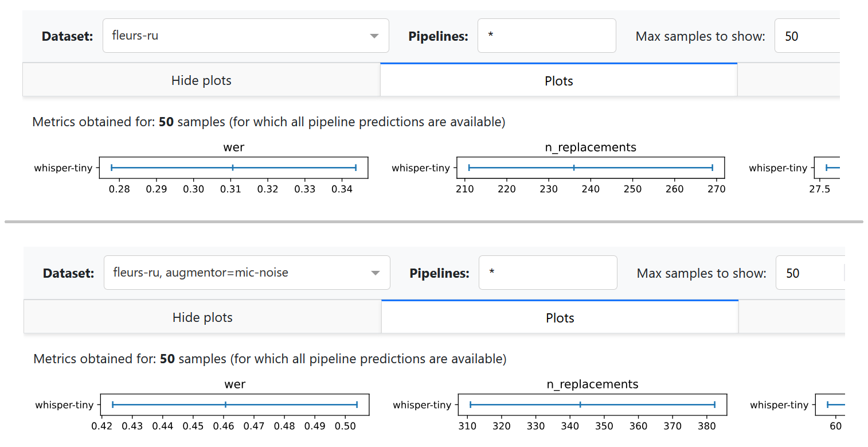This screenshot has width=868, height=447.
Task: Click the right error bar cap of the mic-noise n_replacements plot
Action: click(714, 405)
